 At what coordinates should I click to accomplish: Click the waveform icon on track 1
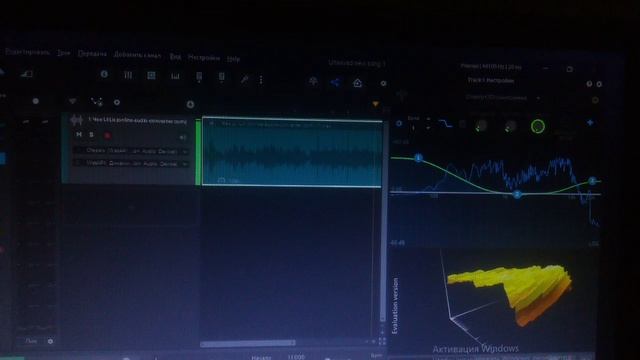coord(76,120)
